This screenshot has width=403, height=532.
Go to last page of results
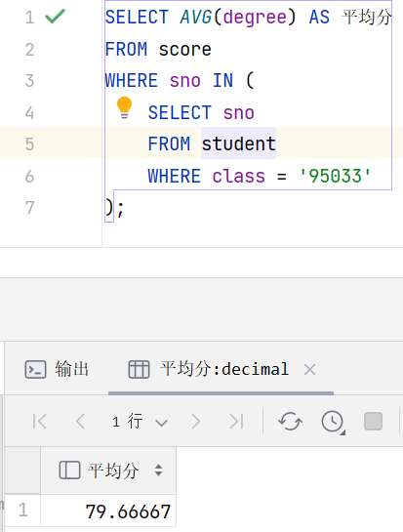236,422
